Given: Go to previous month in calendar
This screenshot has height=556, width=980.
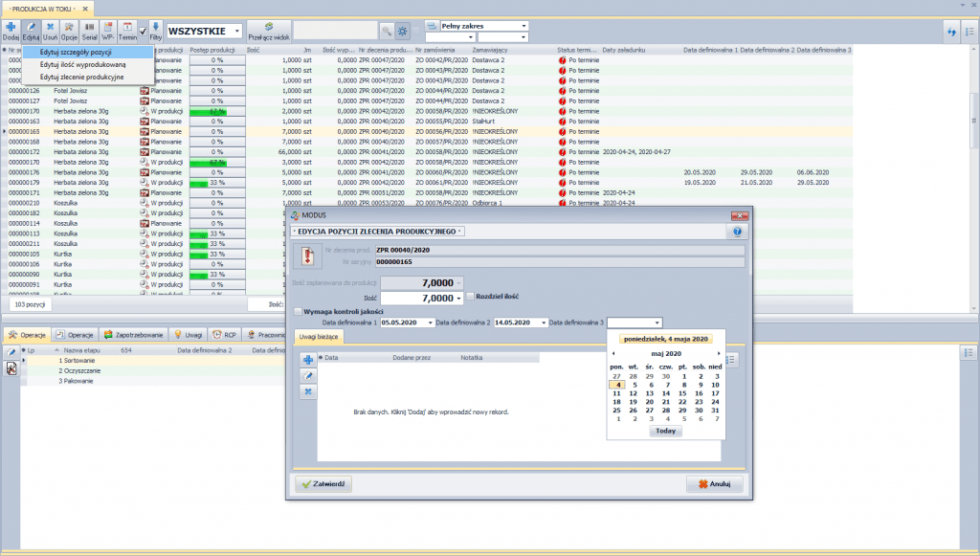Looking at the screenshot, I should (613, 353).
